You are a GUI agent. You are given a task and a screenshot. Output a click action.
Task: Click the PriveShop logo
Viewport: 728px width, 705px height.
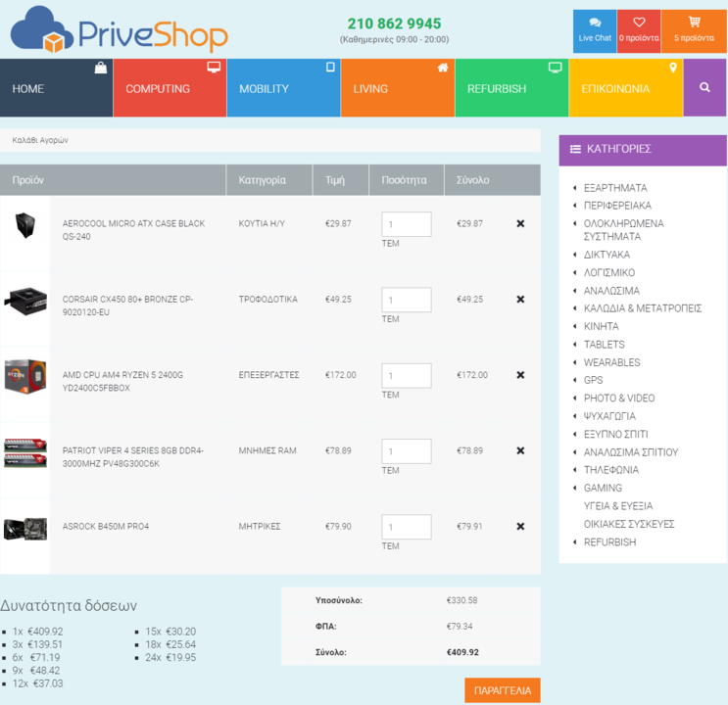click(x=119, y=29)
